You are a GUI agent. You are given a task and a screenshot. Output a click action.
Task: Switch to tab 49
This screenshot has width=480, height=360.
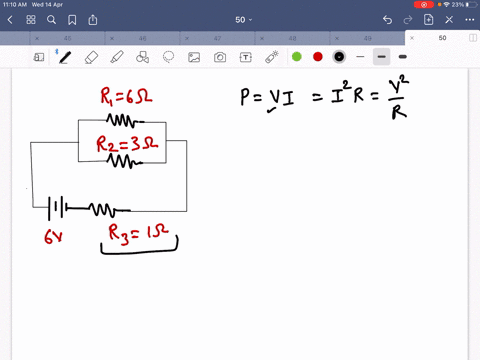click(368, 38)
